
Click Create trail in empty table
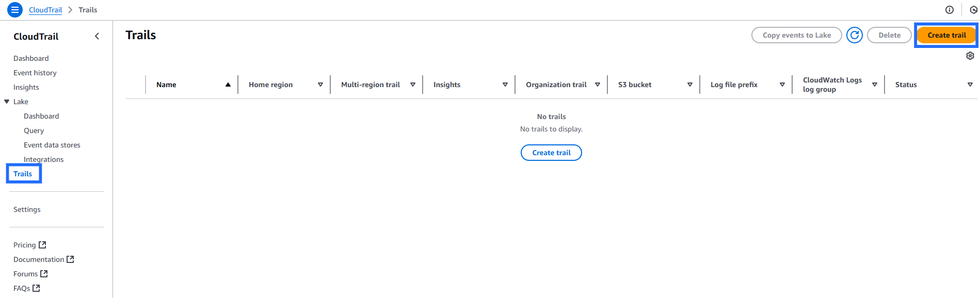tap(551, 153)
